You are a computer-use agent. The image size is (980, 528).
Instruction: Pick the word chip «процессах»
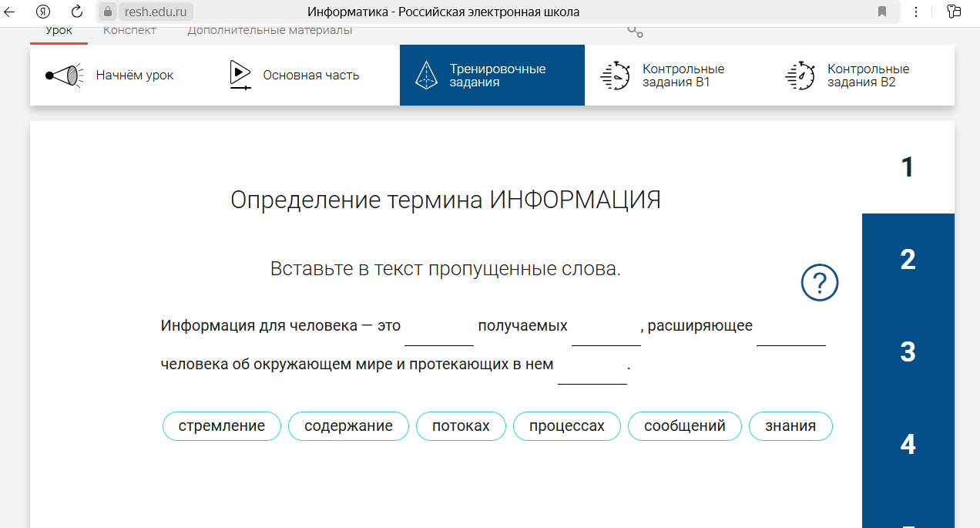pyautogui.click(x=566, y=426)
